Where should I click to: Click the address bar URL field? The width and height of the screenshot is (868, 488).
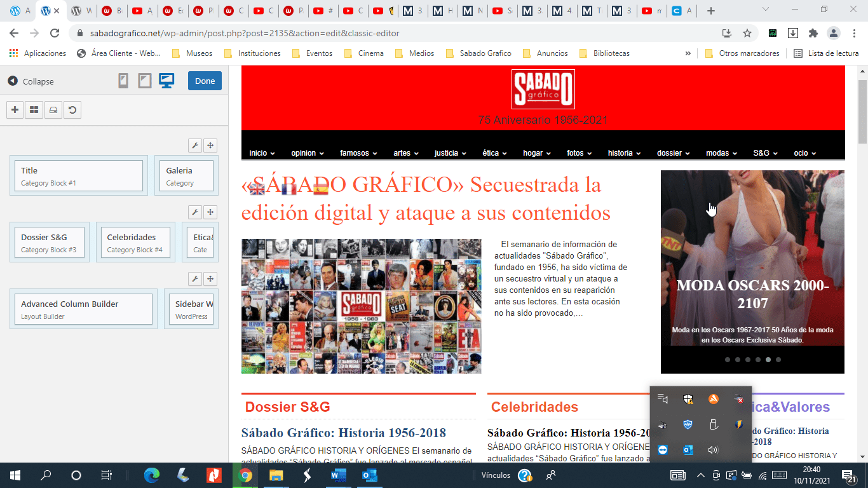394,33
